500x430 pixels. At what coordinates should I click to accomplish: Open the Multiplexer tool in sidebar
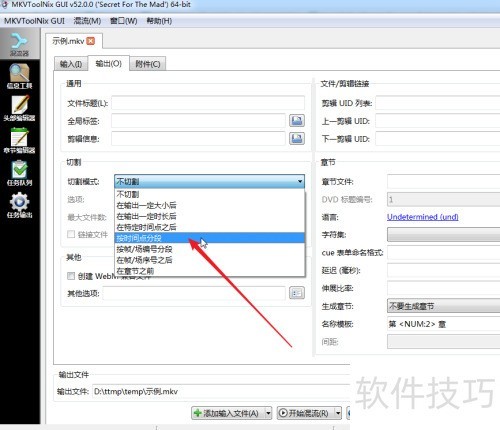pyautogui.click(x=19, y=44)
